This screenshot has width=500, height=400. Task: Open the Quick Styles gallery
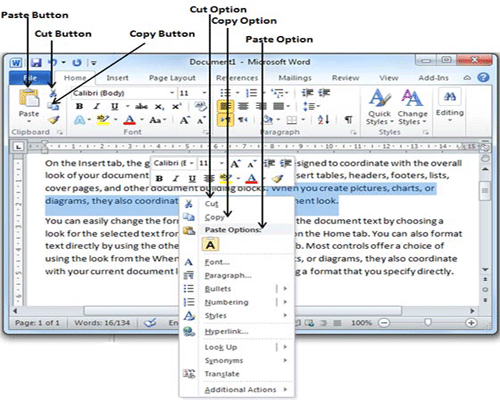[x=380, y=107]
